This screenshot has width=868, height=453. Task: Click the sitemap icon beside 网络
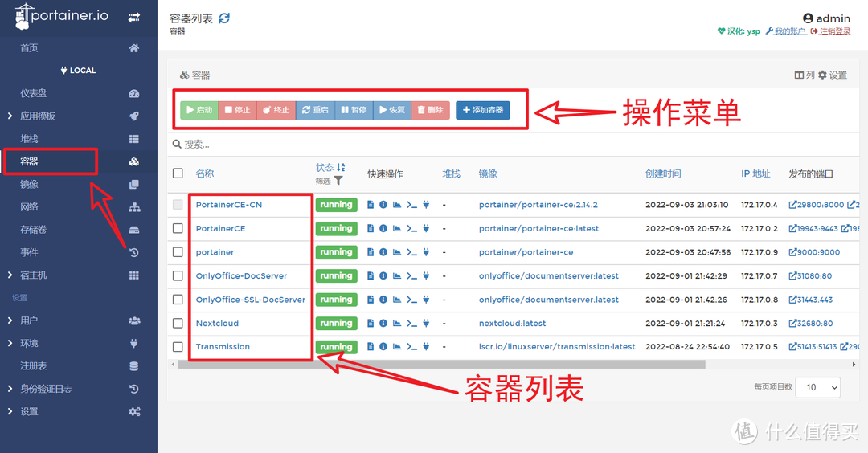[x=134, y=207]
